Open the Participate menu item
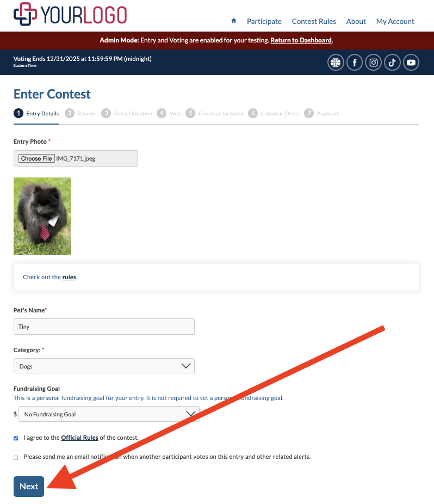This screenshot has height=504, width=434. point(264,21)
